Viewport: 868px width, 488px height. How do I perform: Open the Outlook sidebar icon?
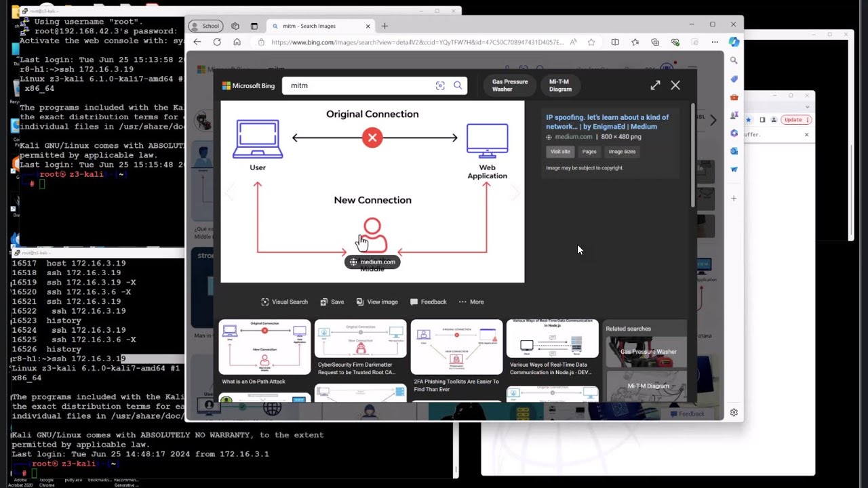734,151
